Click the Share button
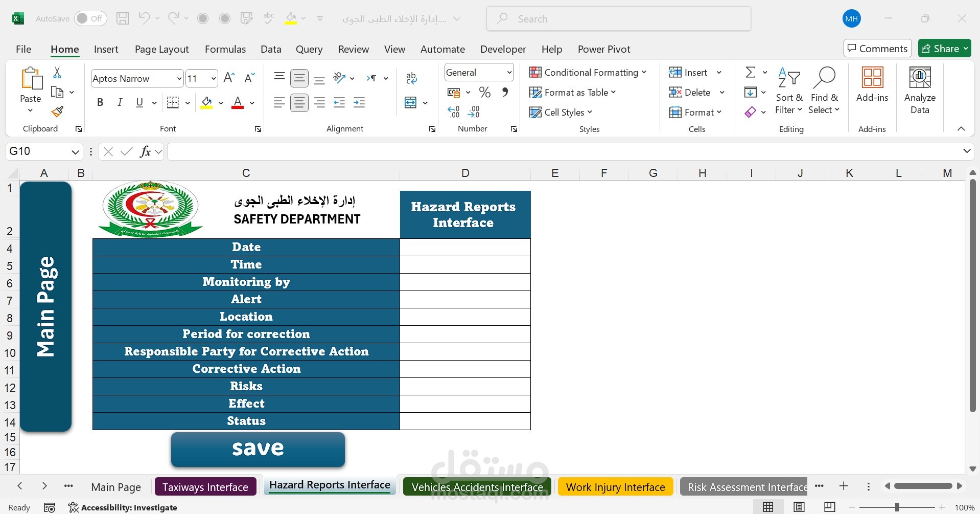 [x=944, y=49]
